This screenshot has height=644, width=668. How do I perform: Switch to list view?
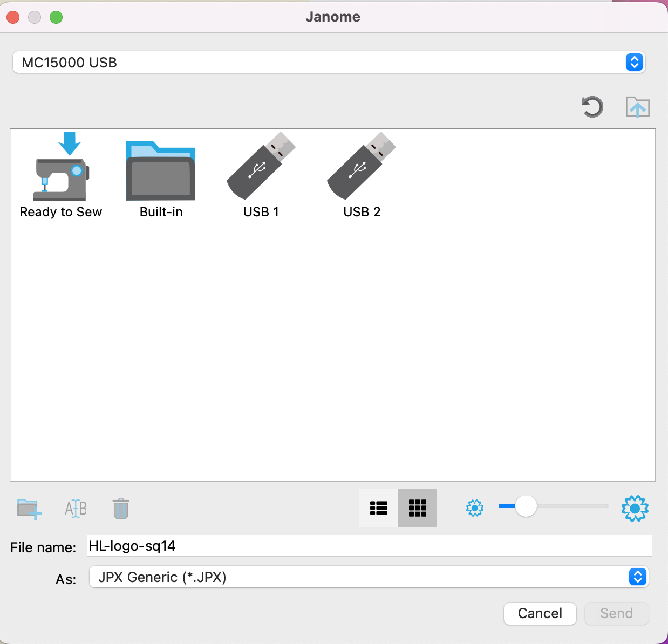click(x=379, y=508)
